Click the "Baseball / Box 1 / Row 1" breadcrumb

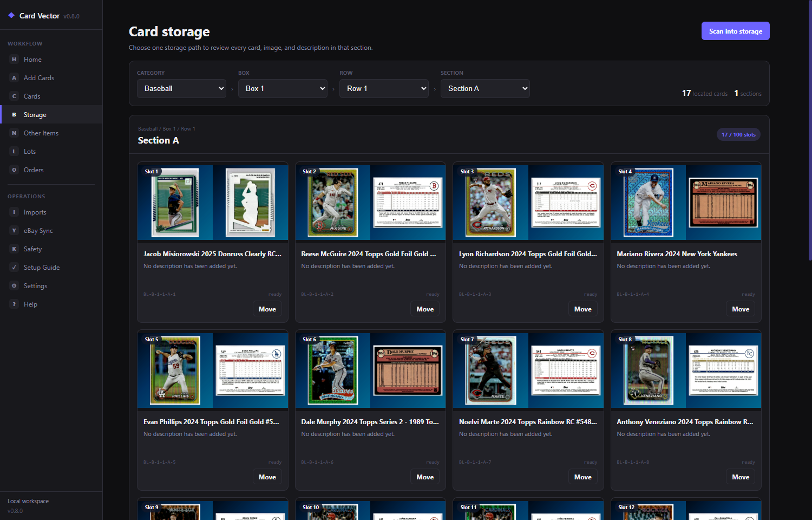pos(167,129)
